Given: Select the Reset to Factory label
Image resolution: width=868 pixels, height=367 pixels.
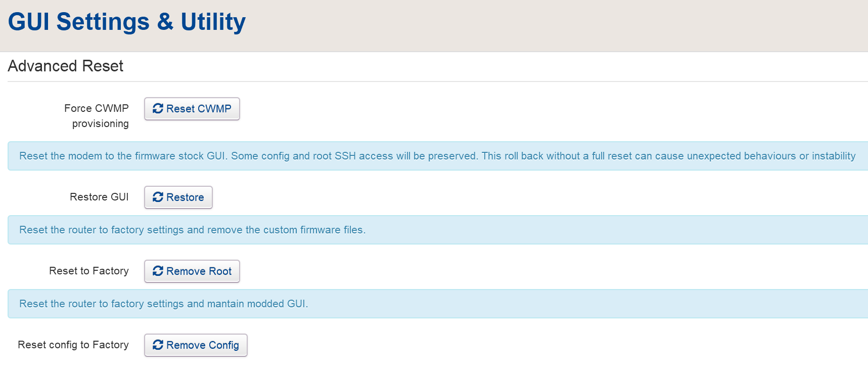Looking at the screenshot, I should pyautogui.click(x=89, y=271).
